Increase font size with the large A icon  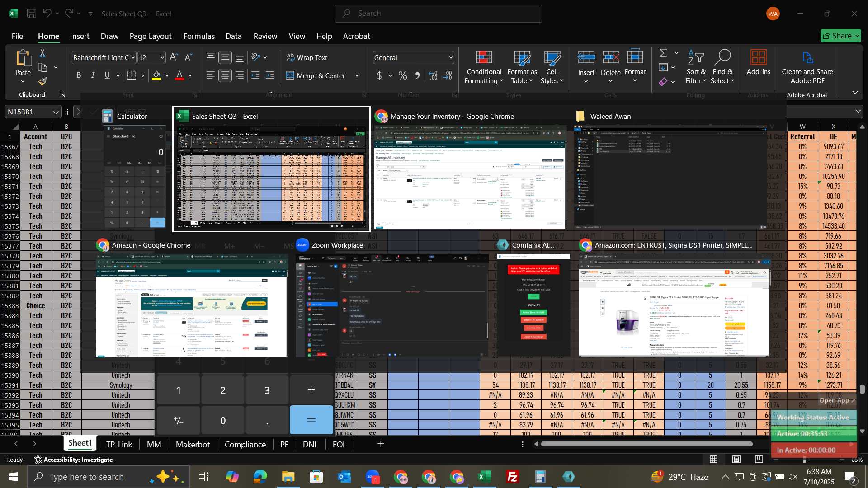click(174, 57)
